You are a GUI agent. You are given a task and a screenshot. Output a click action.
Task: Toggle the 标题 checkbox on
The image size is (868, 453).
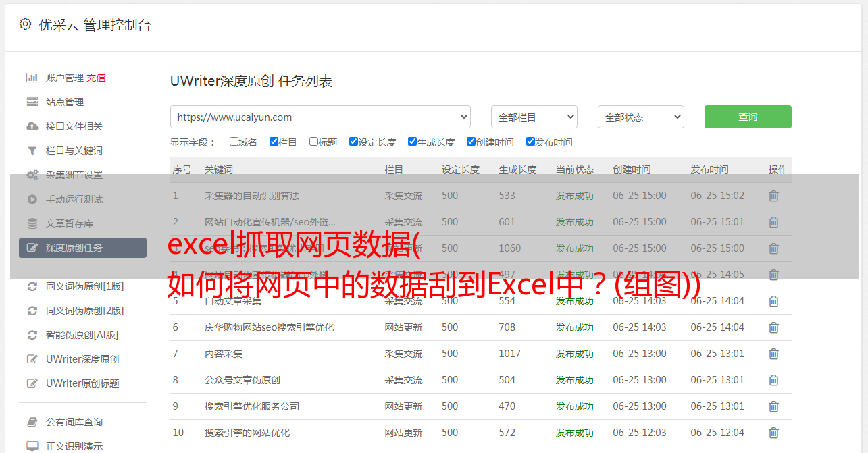pyautogui.click(x=313, y=142)
